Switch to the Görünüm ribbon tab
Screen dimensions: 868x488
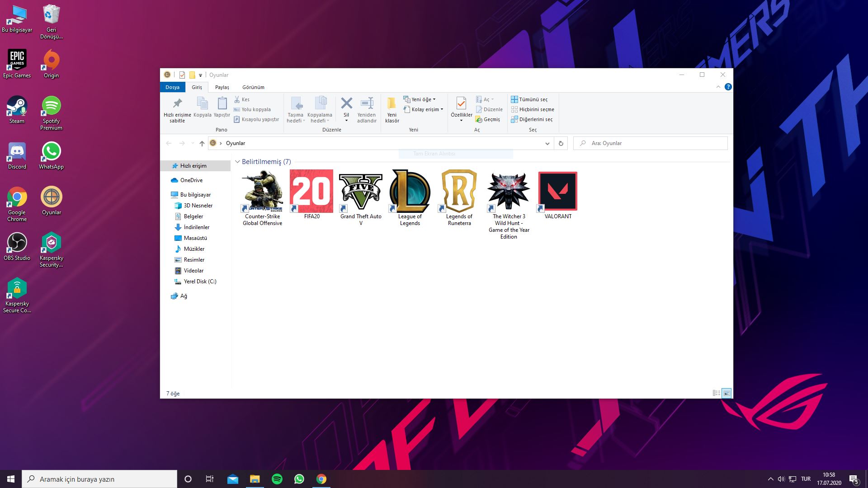click(x=253, y=87)
